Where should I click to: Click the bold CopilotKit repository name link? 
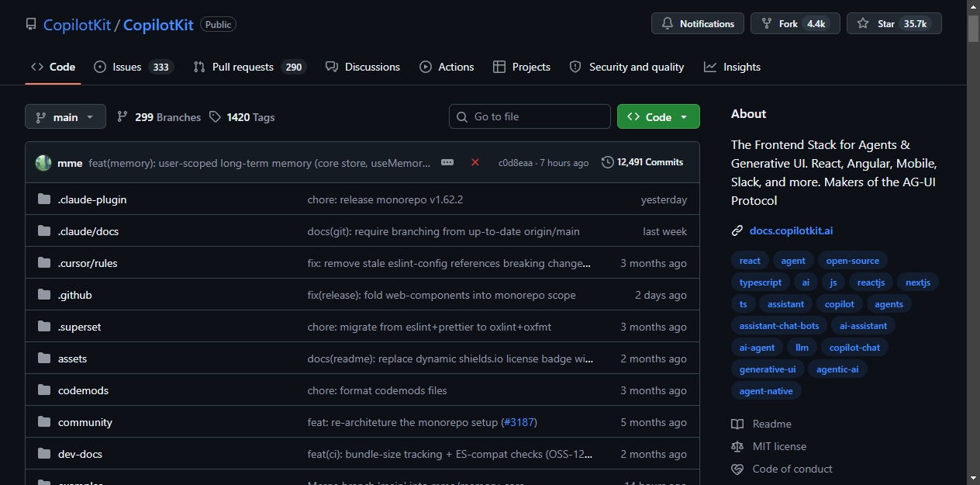(158, 25)
